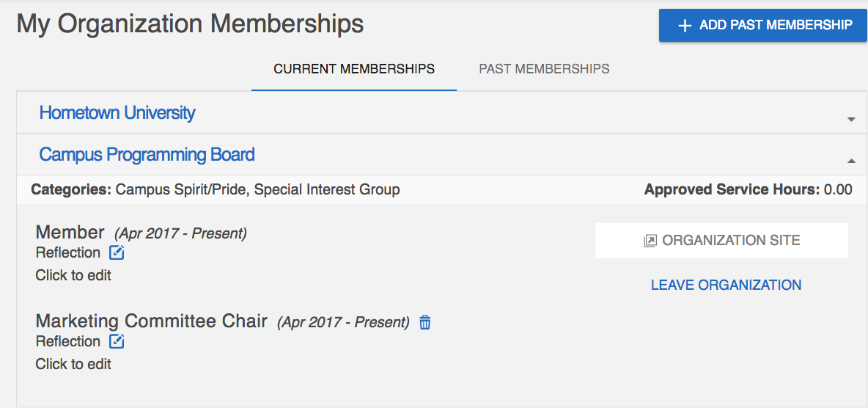Click the external-link icon beside Organization Site
The height and width of the screenshot is (408, 868).
click(650, 241)
